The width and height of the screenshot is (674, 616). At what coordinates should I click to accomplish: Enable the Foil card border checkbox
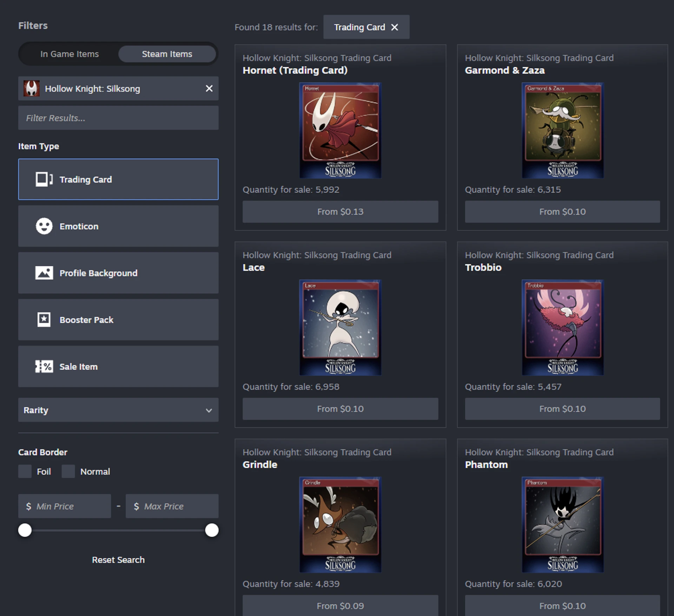click(x=25, y=471)
